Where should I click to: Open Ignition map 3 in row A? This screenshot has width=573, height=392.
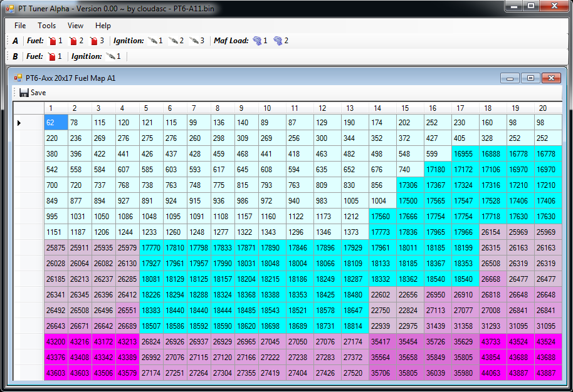(196, 41)
